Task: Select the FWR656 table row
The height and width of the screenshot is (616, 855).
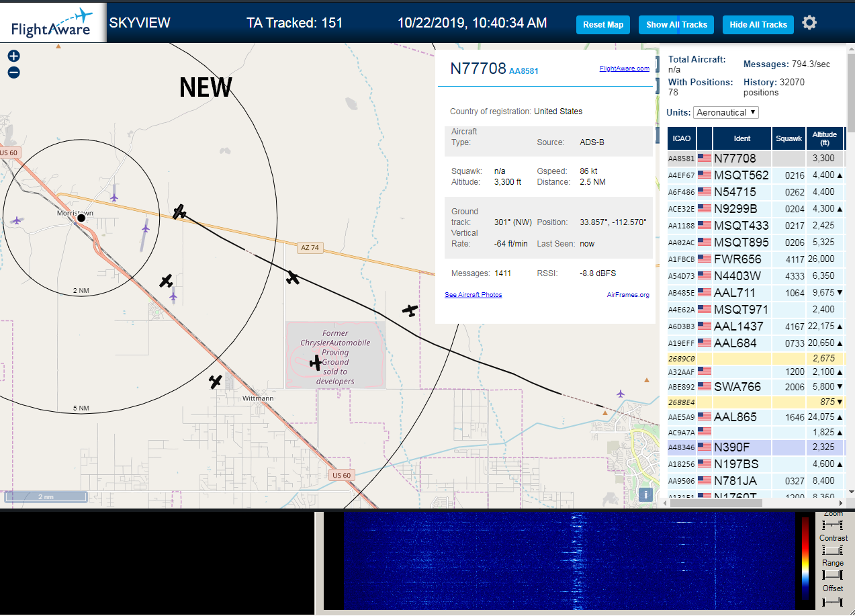Action: tap(756, 259)
